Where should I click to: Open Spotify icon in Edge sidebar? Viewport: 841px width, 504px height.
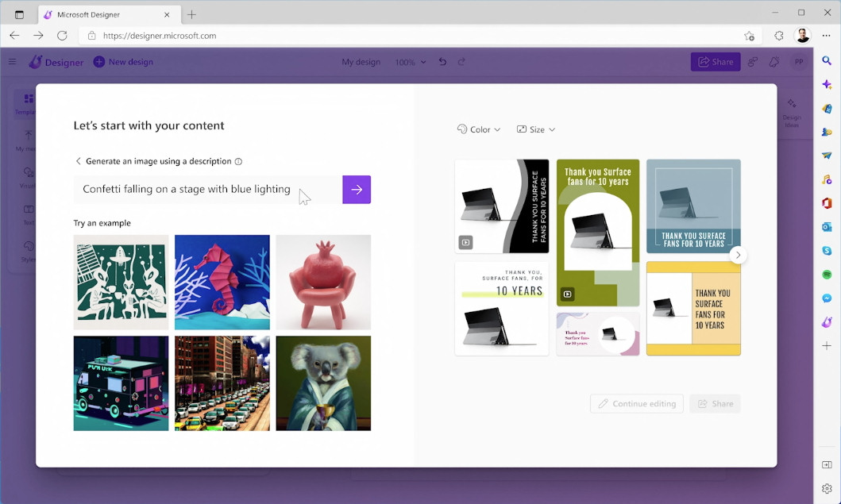[827, 275]
